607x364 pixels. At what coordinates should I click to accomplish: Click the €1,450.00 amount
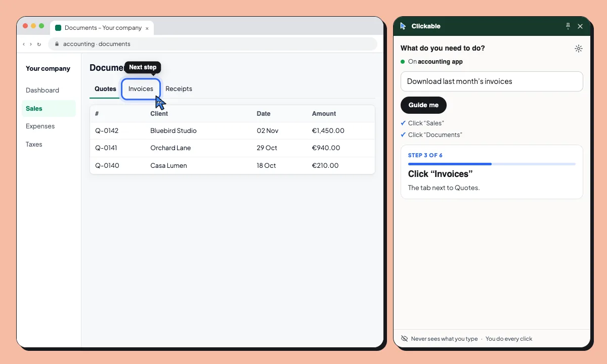(x=328, y=130)
